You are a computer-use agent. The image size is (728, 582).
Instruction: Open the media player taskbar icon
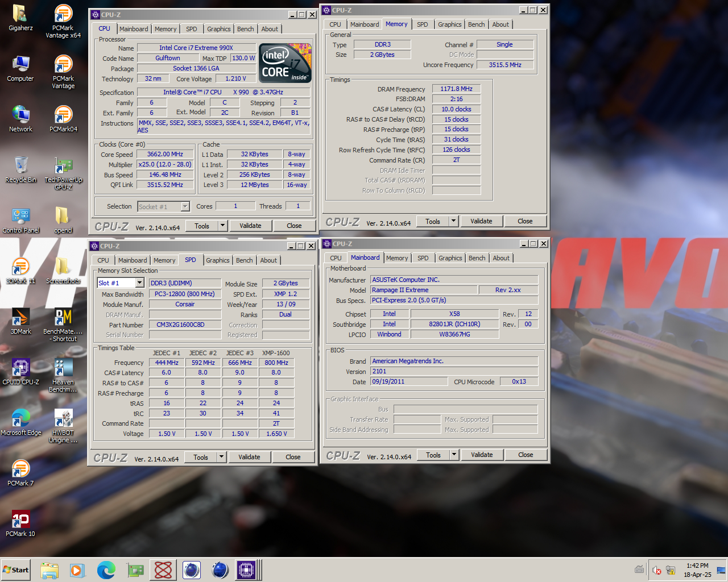coord(77,570)
